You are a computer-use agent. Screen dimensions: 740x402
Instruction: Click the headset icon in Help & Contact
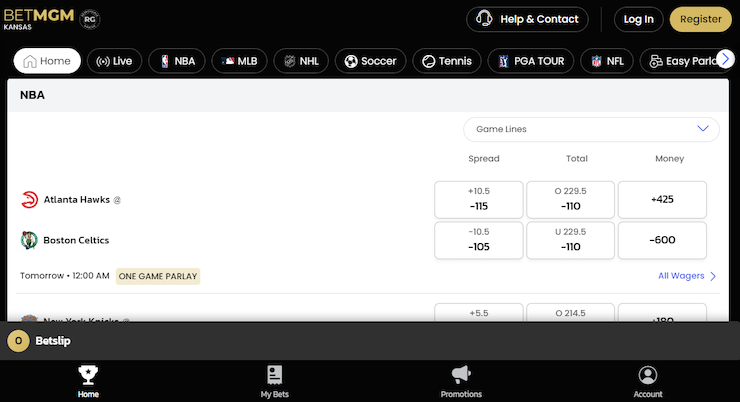click(x=484, y=19)
